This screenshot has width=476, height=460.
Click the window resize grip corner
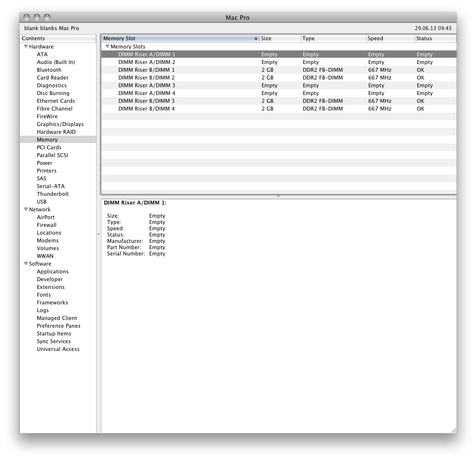[x=454, y=430]
